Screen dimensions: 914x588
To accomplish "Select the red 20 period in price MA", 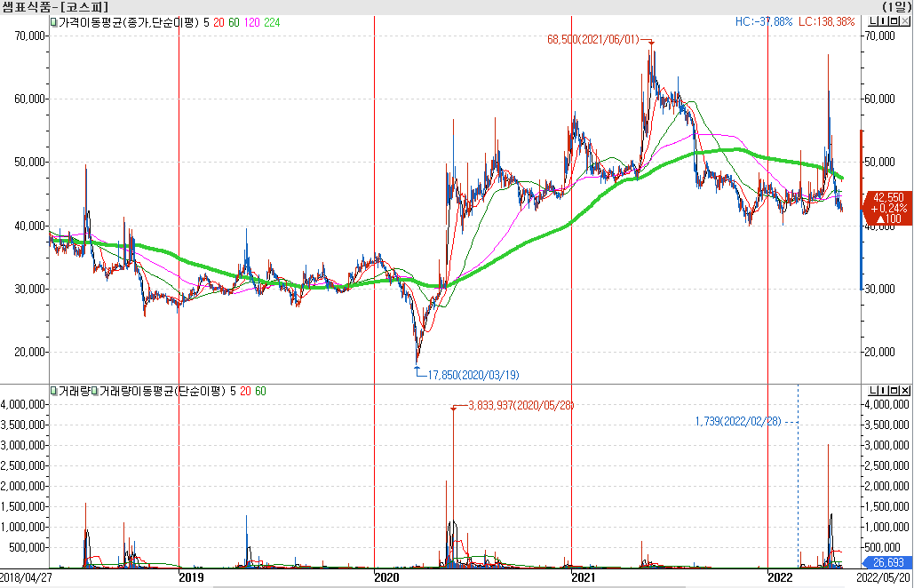I will pos(219,23).
